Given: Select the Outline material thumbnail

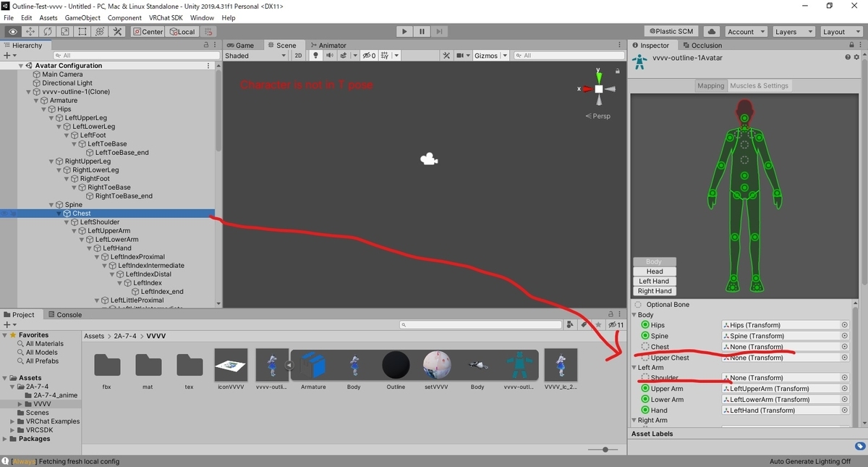Looking at the screenshot, I should pos(396,365).
